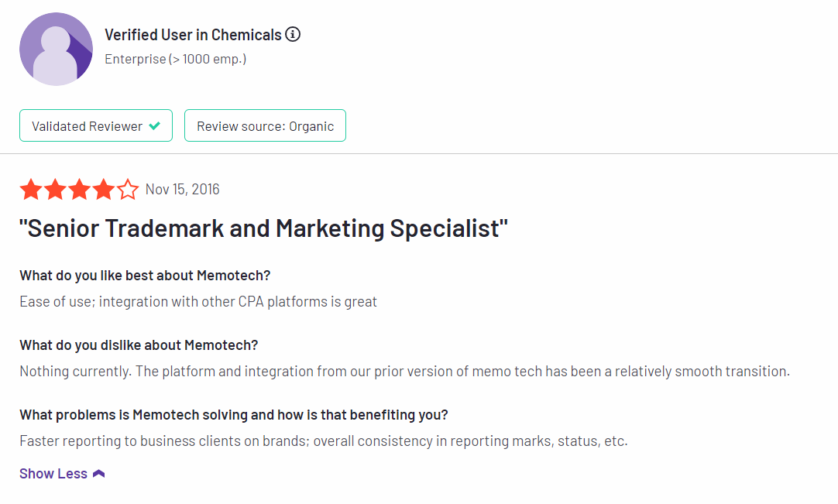Viewport: 838px width, 504px height.
Task: Click the empty fifth rating star
Action: coord(128,190)
